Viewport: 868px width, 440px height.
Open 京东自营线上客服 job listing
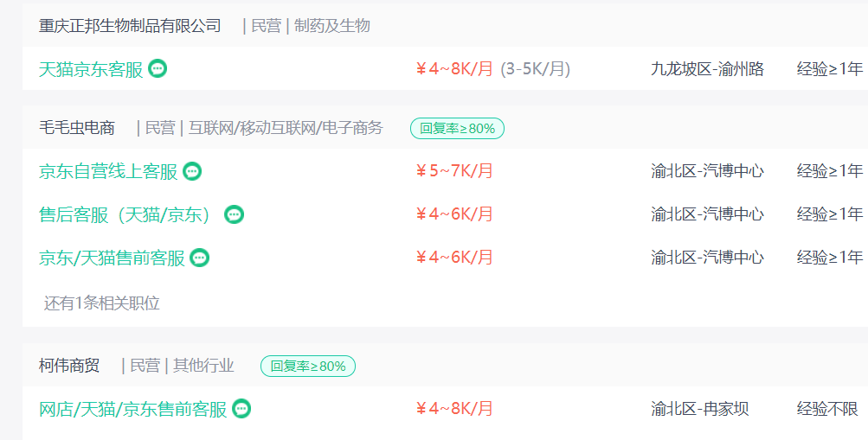pos(108,171)
